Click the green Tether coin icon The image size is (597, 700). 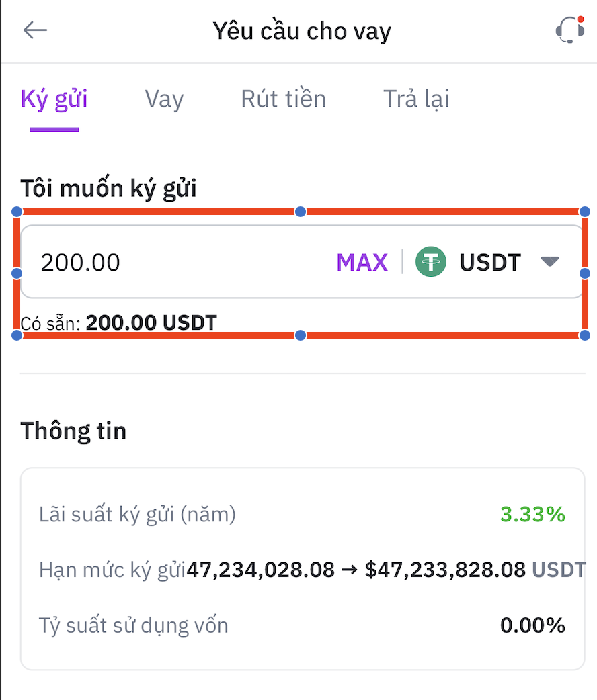tap(431, 261)
